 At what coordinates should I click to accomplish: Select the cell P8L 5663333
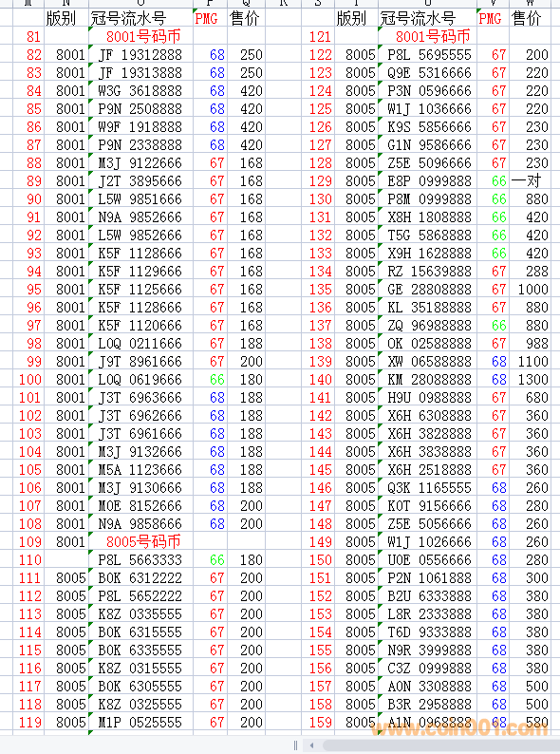(141, 560)
